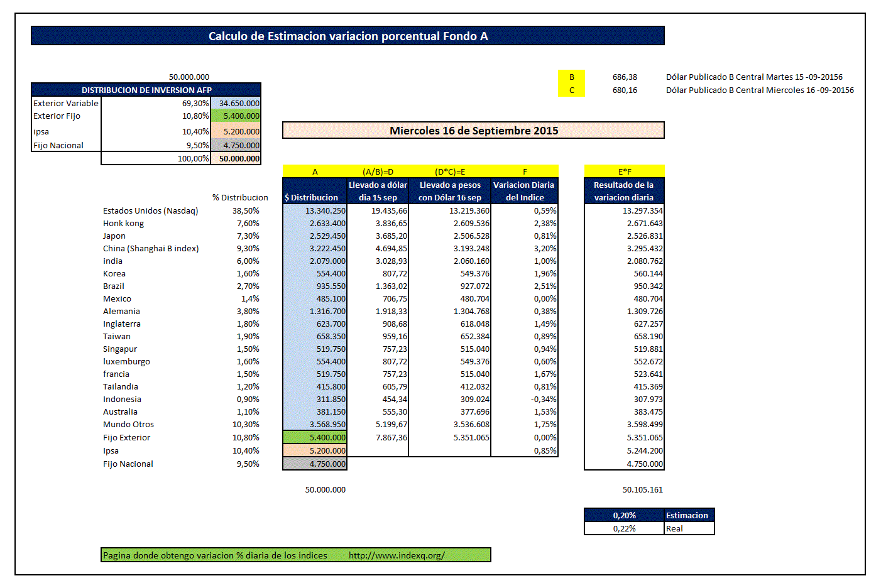
Task: Click the Inglaterra pesos value 618.048
Action: click(474, 324)
